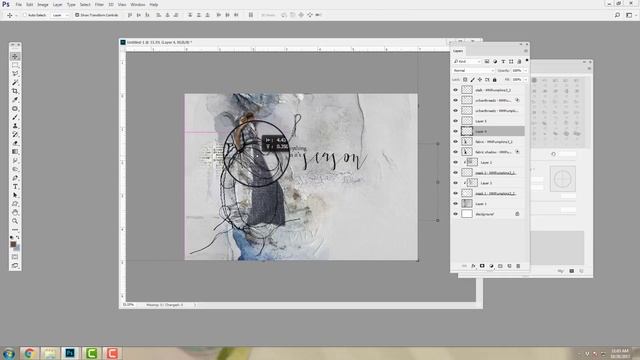Hide the Layer 4 selected layer
The image size is (640, 360).
pos(456,131)
